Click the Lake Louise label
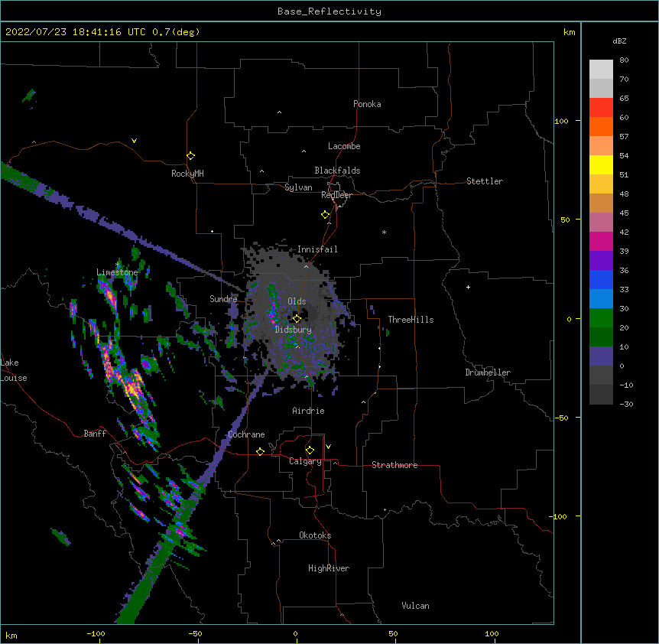Image resolution: width=659 pixels, height=644 pixels. coord(14,370)
